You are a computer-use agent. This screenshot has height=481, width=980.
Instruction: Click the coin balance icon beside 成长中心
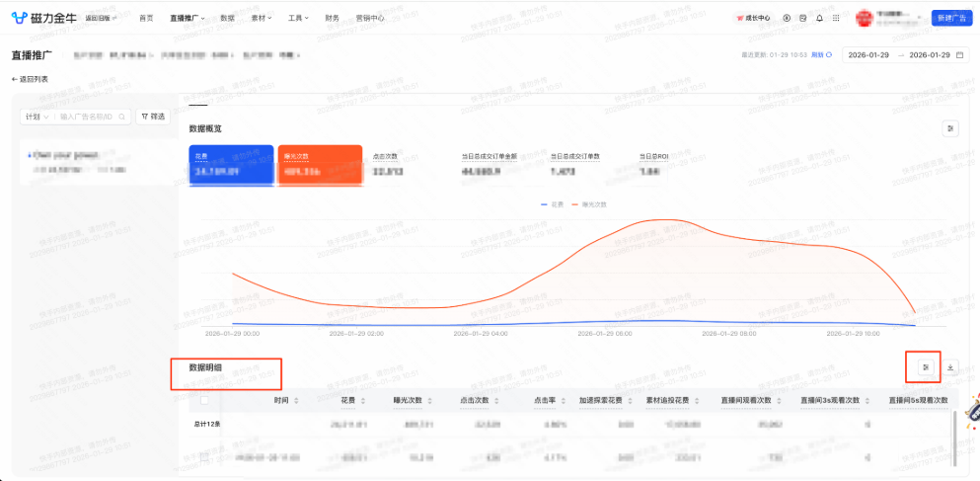787,18
